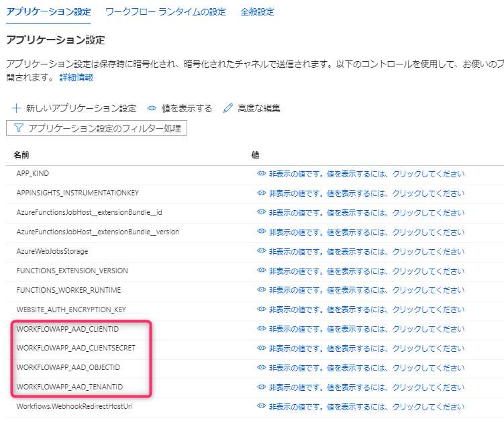Viewport: 504px width, 425px height.
Task: Select WORKFLOWAPP_AAD_CLIENTSECRET setting name
Action: pyautogui.click(x=76, y=348)
